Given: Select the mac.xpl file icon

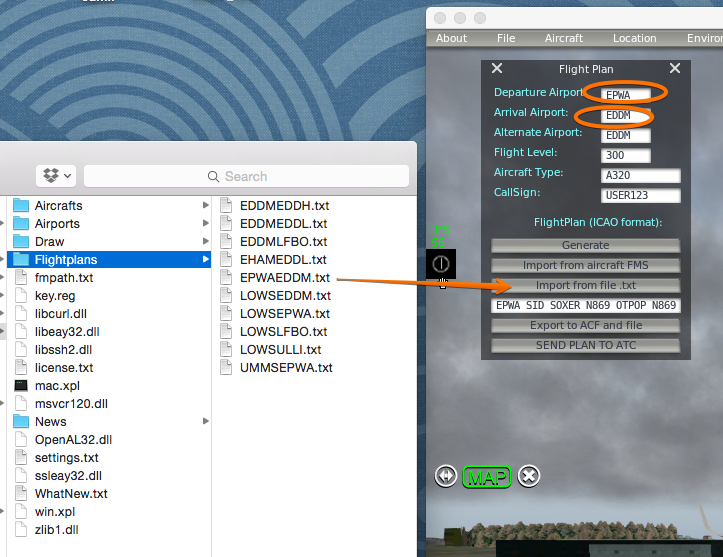Looking at the screenshot, I should pyautogui.click(x=21, y=386).
